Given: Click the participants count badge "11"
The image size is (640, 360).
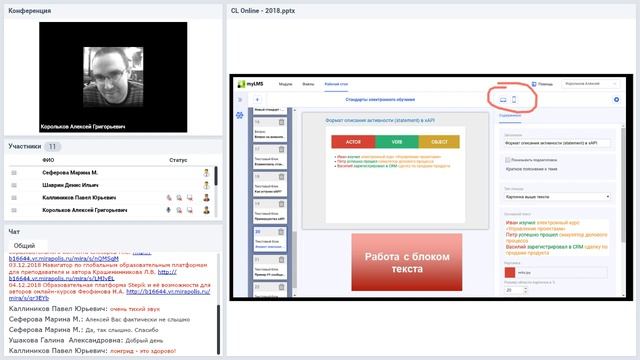Looking at the screenshot, I should 52,147.
